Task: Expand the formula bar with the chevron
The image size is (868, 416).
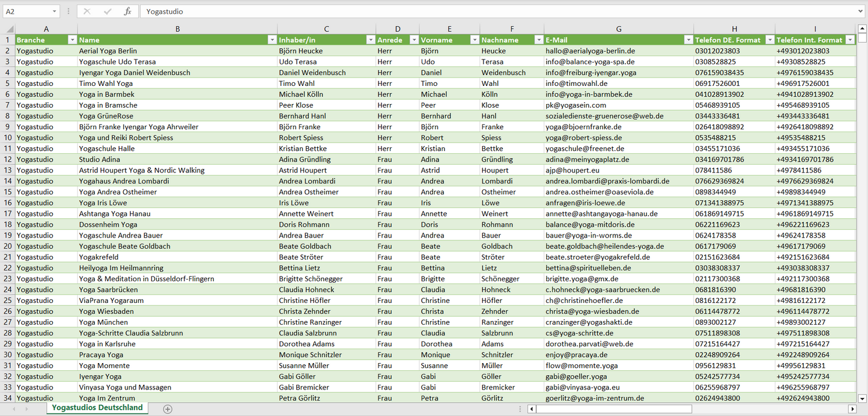Action: 861,11
